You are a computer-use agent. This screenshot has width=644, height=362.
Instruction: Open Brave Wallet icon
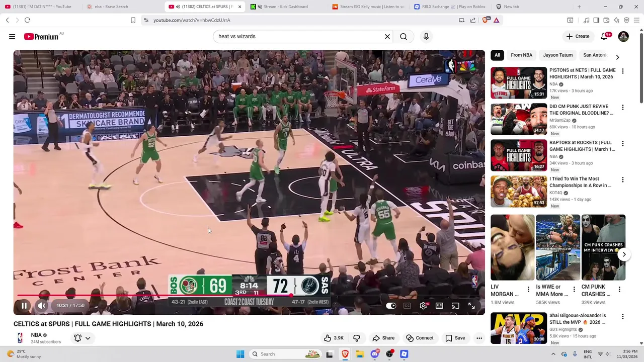606,20
